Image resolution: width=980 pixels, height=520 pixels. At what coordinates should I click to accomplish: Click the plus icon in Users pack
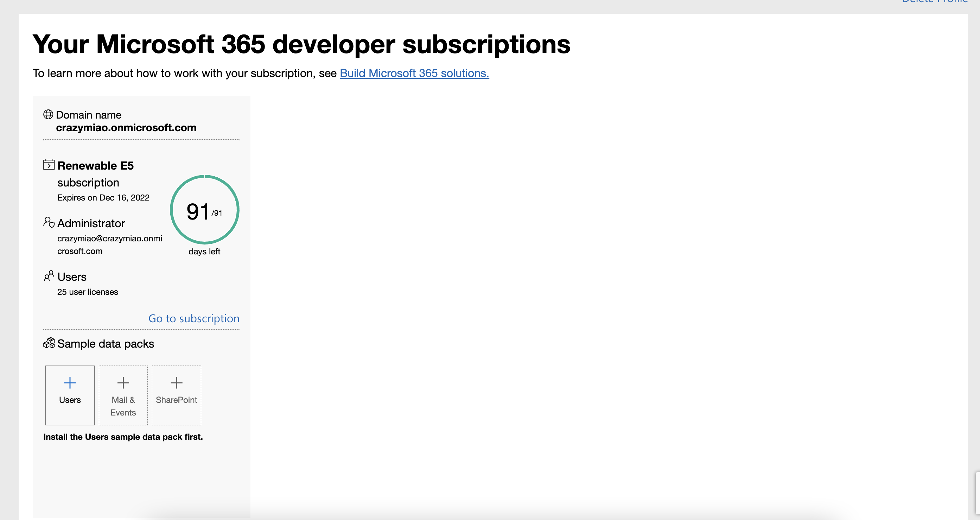pos(70,383)
